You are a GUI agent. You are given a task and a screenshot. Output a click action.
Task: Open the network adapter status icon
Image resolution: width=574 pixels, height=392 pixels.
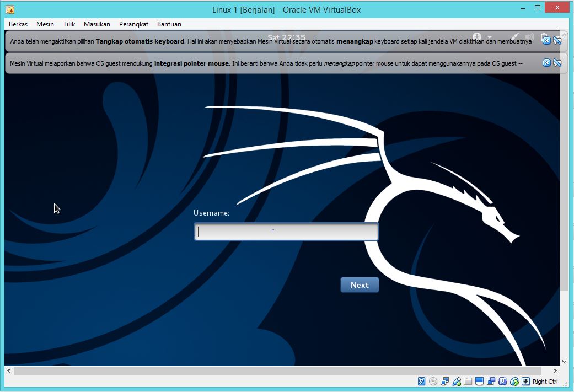coord(445,382)
